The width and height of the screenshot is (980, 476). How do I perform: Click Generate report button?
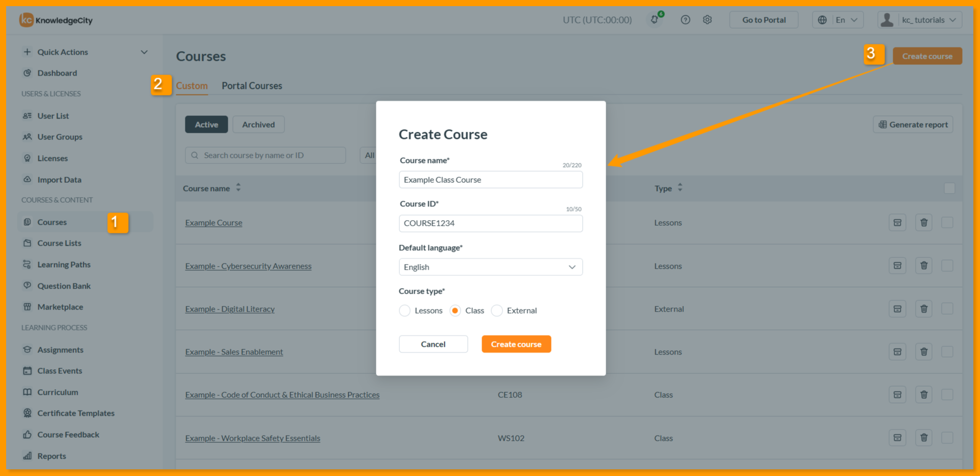[x=913, y=125]
